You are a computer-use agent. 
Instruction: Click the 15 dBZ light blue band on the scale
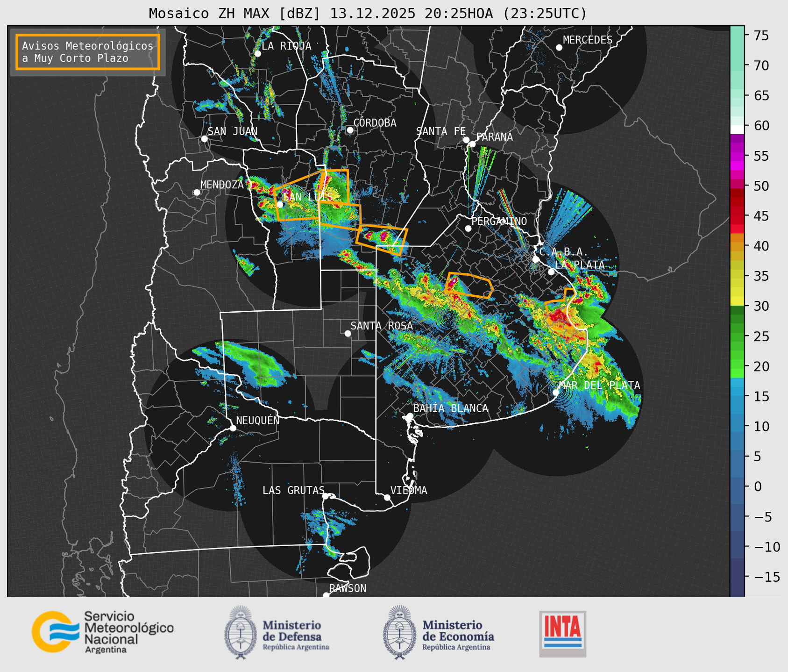pyautogui.click(x=737, y=396)
